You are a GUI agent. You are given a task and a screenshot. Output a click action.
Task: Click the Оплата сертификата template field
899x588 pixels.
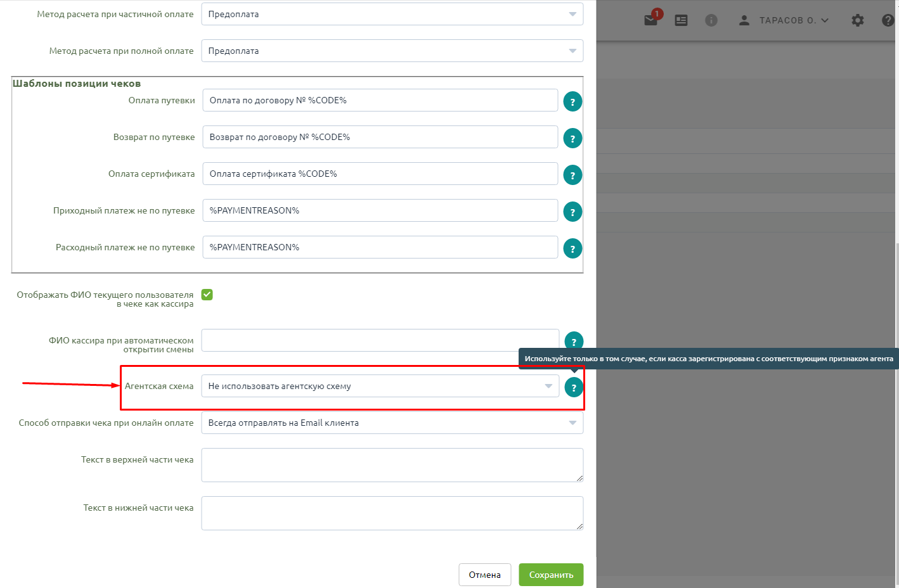click(x=380, y=174)
